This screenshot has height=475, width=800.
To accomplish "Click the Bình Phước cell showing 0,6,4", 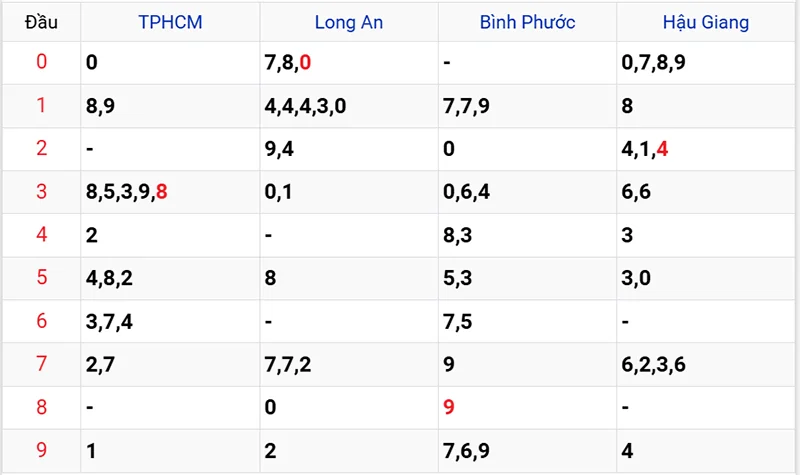I will pos(466,192).
